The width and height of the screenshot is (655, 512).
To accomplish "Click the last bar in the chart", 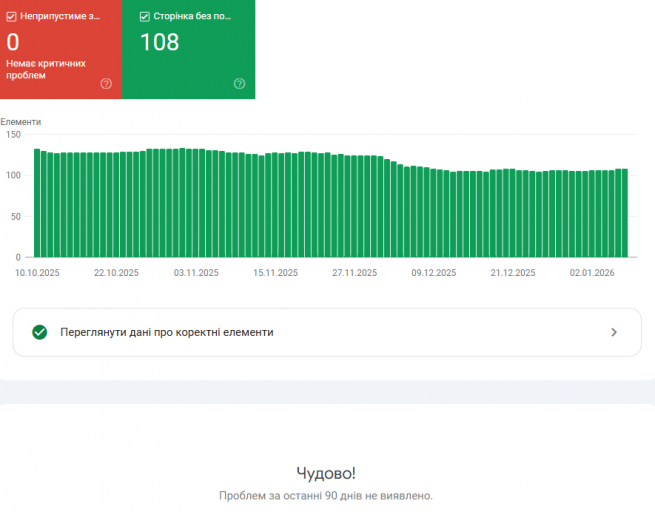I will pyautogui.click(x=625, y=213).
